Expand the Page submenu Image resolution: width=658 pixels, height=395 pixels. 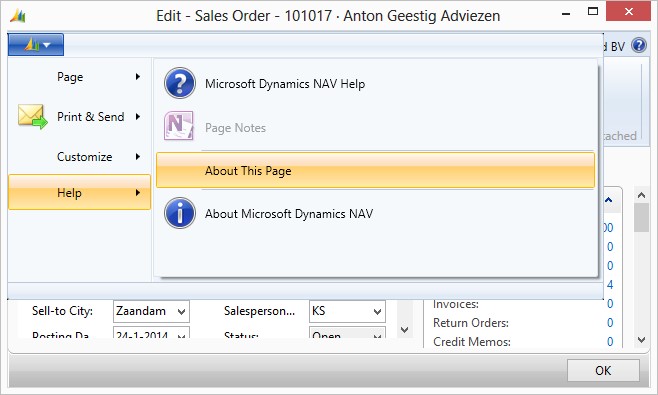point(80,77)
